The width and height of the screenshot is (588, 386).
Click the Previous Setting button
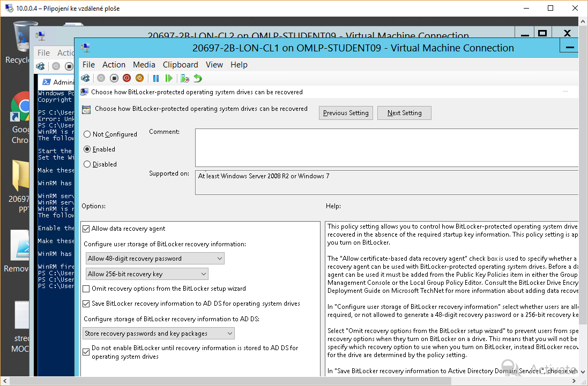click(x=346, y=113)
